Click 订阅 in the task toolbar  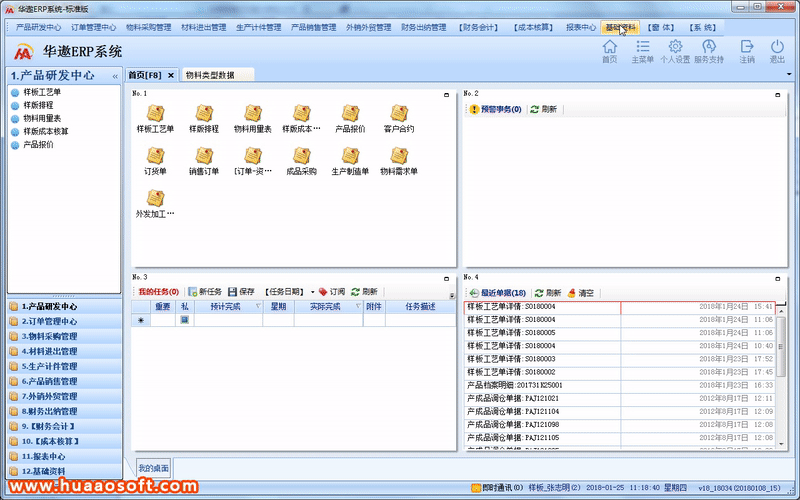click(332, 292)
